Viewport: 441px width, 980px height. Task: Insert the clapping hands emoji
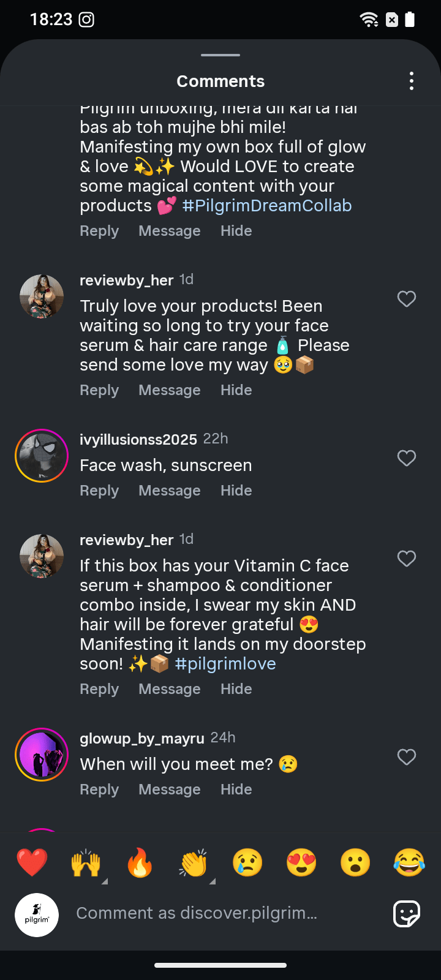[x=194, y=862]
